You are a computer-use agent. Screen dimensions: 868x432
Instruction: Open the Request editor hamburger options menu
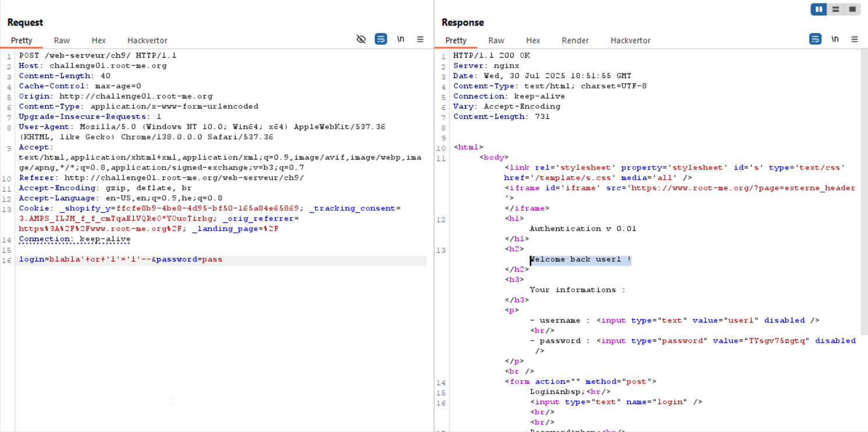pyautogui.click(x=420, y=39)
